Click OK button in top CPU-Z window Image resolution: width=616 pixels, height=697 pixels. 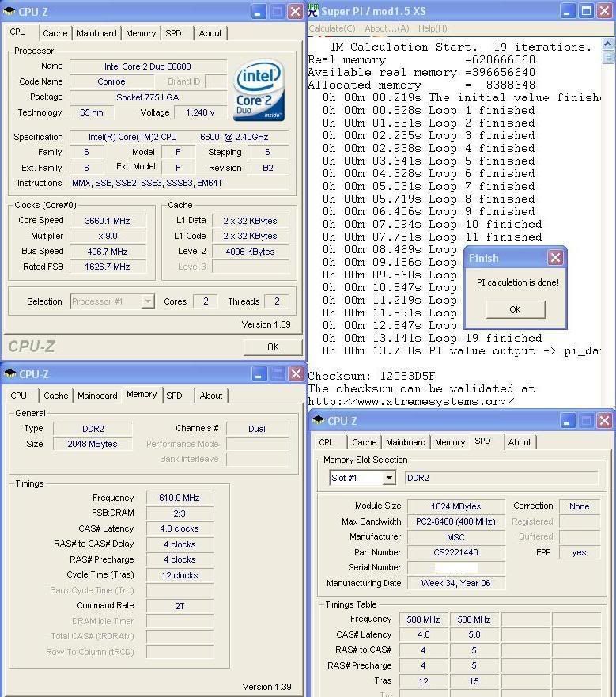tap(273, 347)
